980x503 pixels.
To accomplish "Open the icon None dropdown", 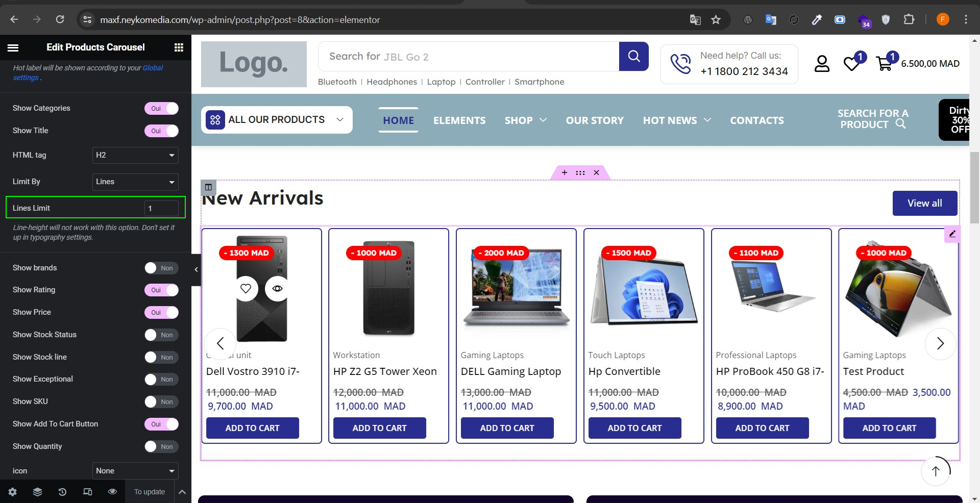I will click(x=135, y=471).
